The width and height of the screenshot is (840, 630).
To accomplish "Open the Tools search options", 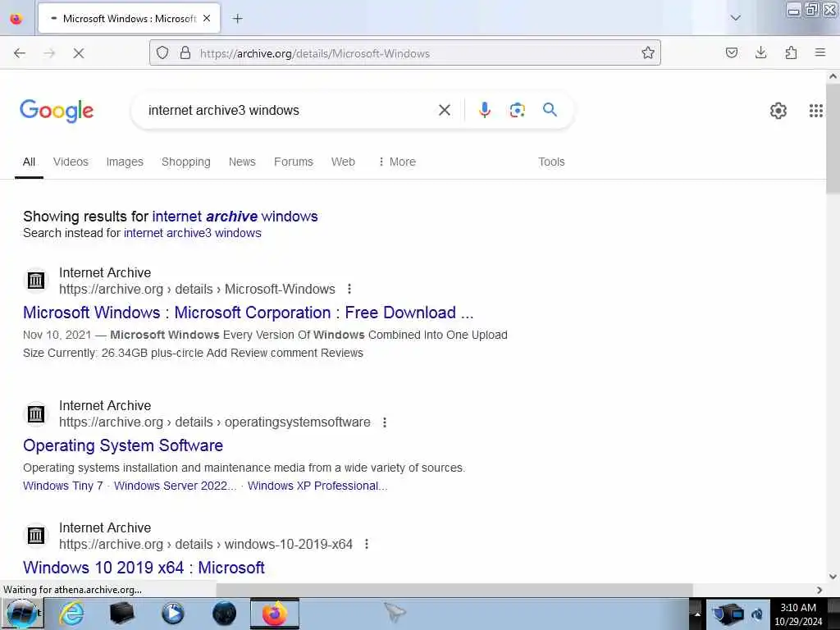I will click(551, 162).
